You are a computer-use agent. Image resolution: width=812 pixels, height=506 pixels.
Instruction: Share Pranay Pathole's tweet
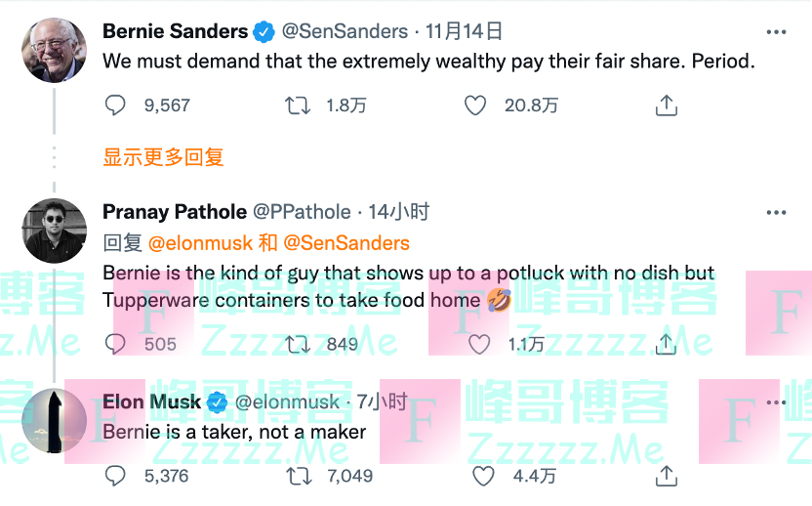(x=667, y=344)
